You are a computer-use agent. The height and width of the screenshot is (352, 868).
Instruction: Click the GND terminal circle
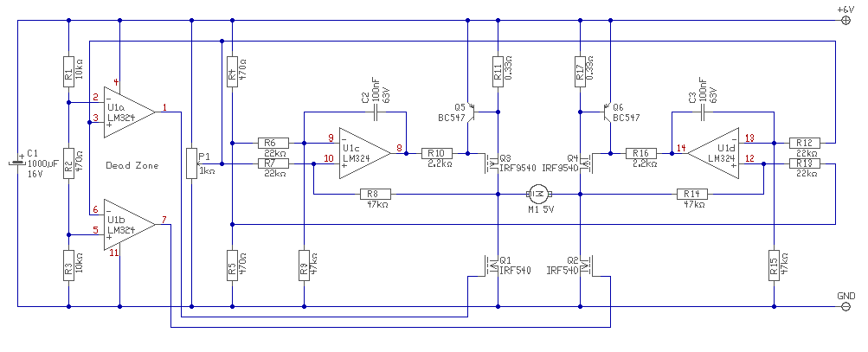pyautogui.click(x=845, y=306)
